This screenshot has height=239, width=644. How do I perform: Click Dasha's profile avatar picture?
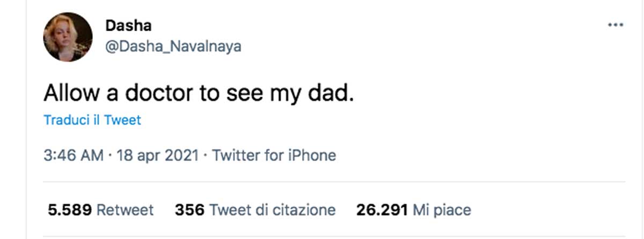tap(68, 37)
